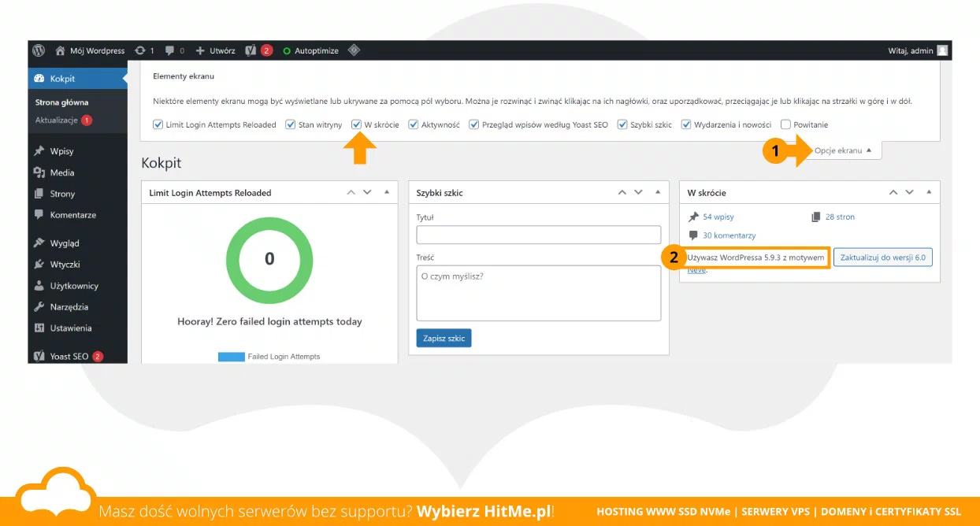This screenshot has height=526, width=980.
Task: Click Zaktualizuj do wersji 6.0 button
Action: (x=882, y=257)
